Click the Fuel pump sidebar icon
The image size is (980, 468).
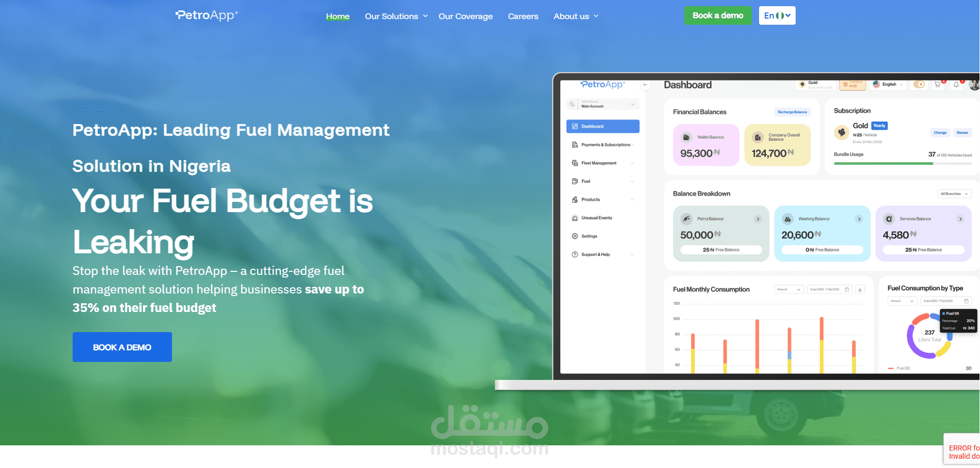click(575, 181)
